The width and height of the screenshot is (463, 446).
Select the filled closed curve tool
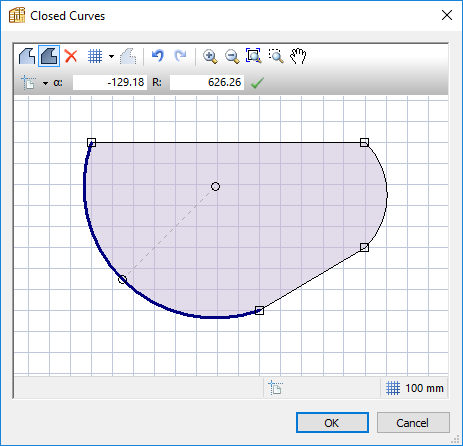(x=49, y=56)
